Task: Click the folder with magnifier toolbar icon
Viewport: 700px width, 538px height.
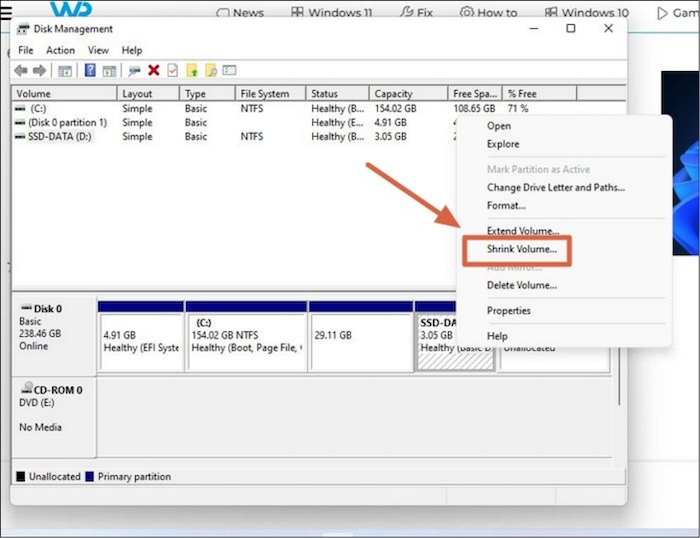Action: coord(210,70)
